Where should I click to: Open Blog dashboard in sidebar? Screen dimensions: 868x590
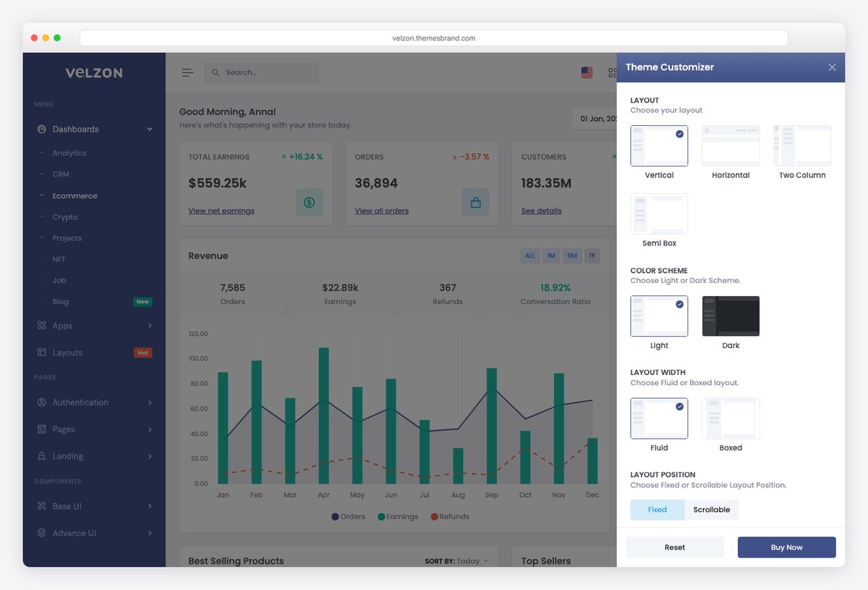pyautogui.click(x=61, y=301)
